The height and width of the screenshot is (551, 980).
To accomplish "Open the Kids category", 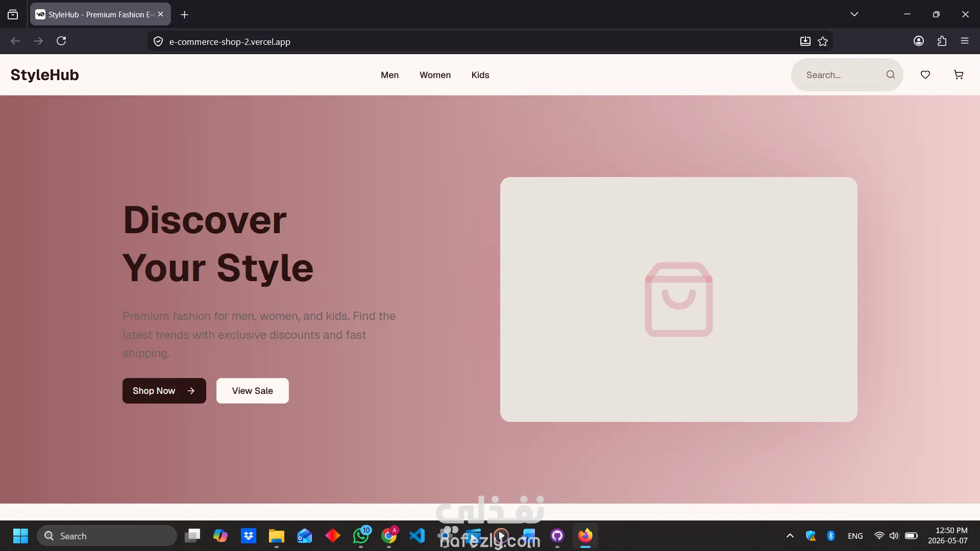I will point(480,75).
